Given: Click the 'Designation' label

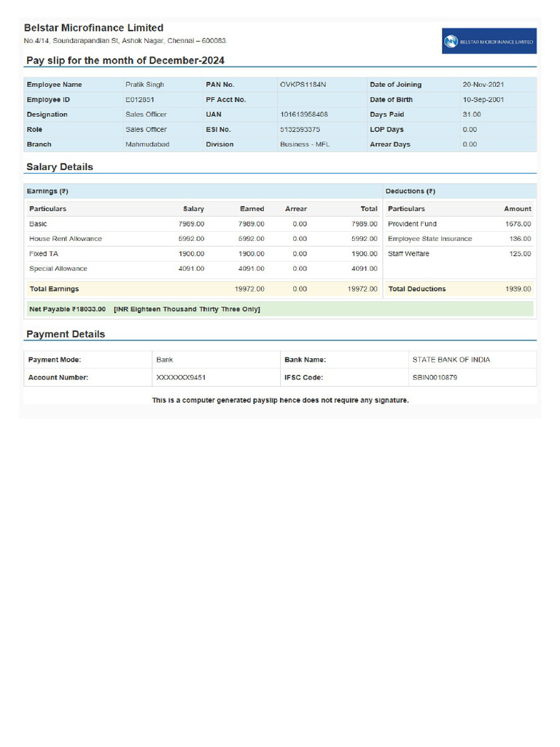Looking at the screenshot, I should pyautogui.click(x=47, y=115).
